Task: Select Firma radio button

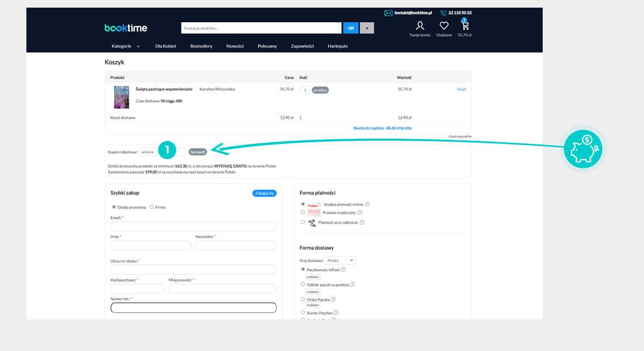Action: click(152, 207)
